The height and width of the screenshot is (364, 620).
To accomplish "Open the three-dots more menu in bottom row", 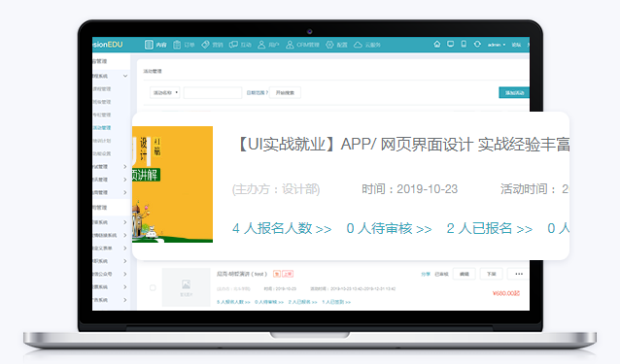I will click(x=519, y=274).
